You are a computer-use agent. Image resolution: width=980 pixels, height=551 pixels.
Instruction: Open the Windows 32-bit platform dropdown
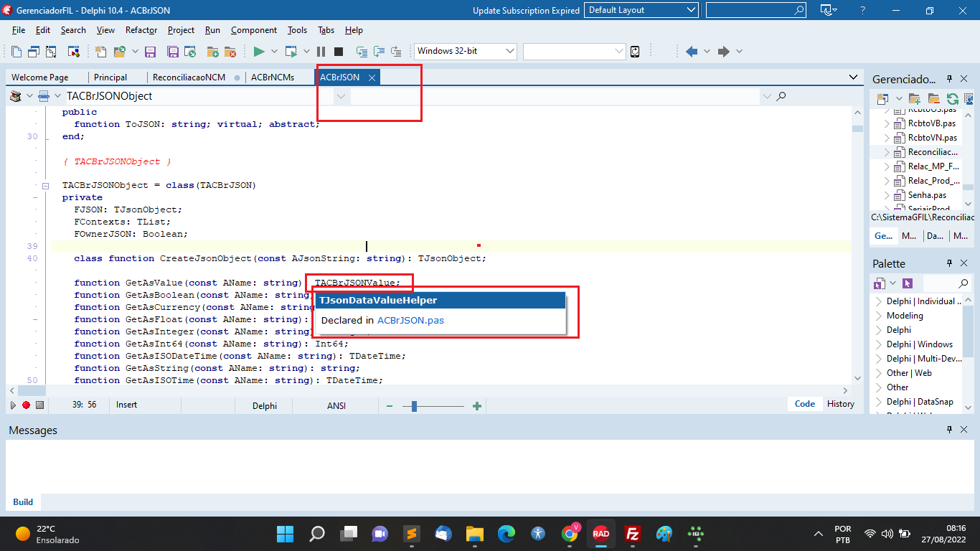pyautogui.click(x=466, y=51)
